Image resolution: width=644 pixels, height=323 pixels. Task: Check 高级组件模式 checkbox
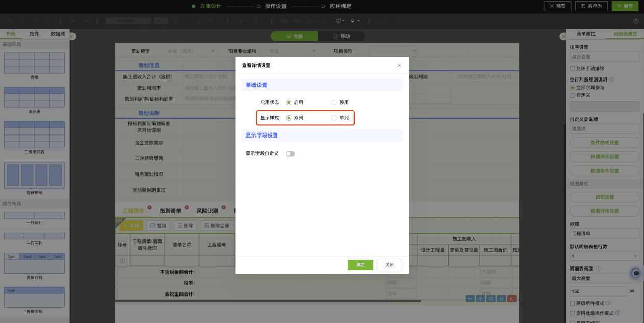(572, 303)
